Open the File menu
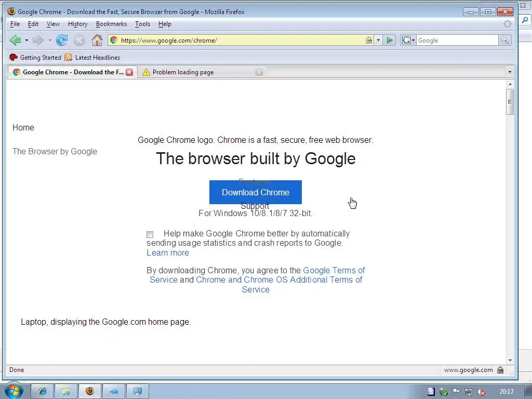This screenshot has width=532, height=399. tap(15, 24)
